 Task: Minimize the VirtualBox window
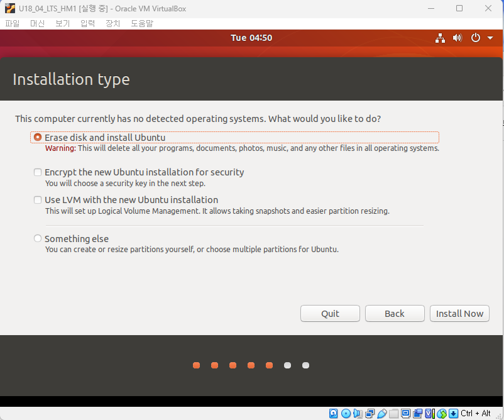431,8
